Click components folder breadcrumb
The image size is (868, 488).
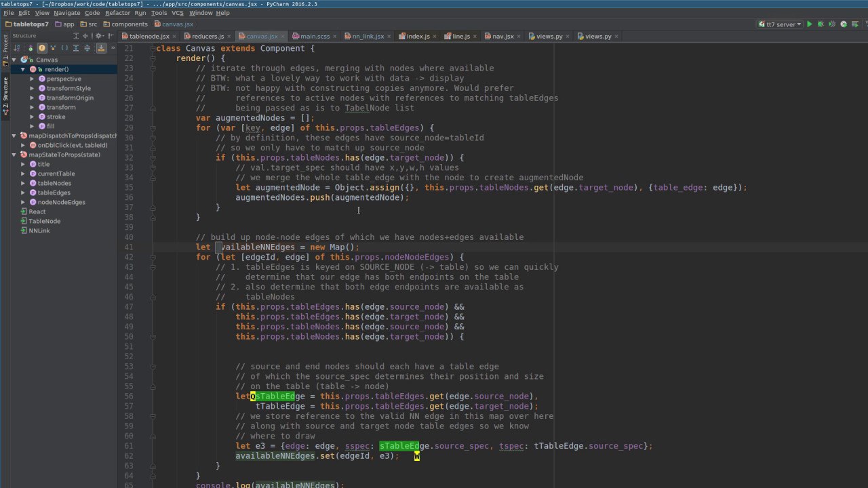point(125,24)
